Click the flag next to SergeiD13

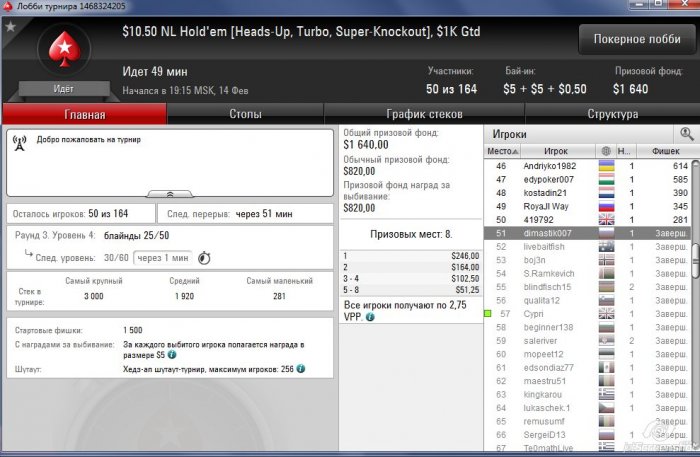[606, 434]
